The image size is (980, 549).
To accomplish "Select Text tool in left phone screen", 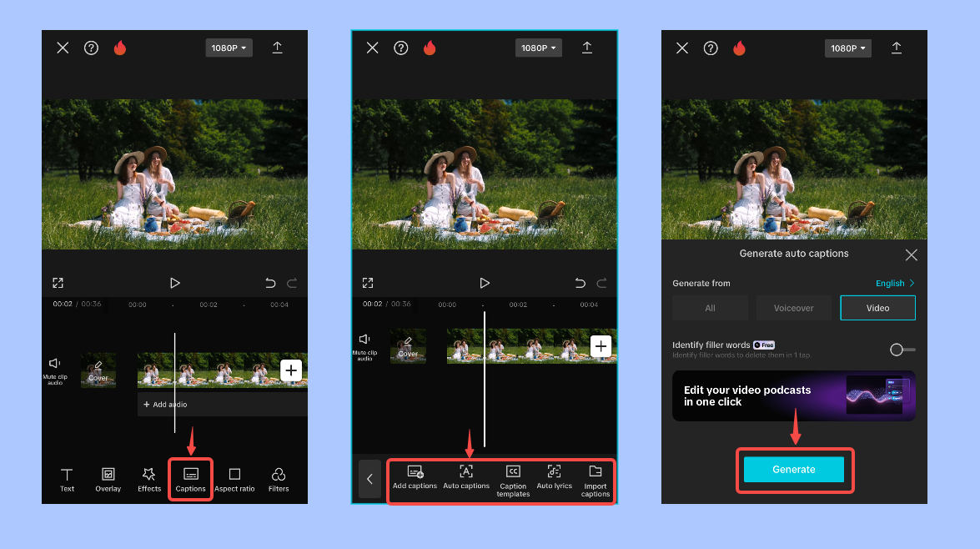I will (x=67, y=480).
